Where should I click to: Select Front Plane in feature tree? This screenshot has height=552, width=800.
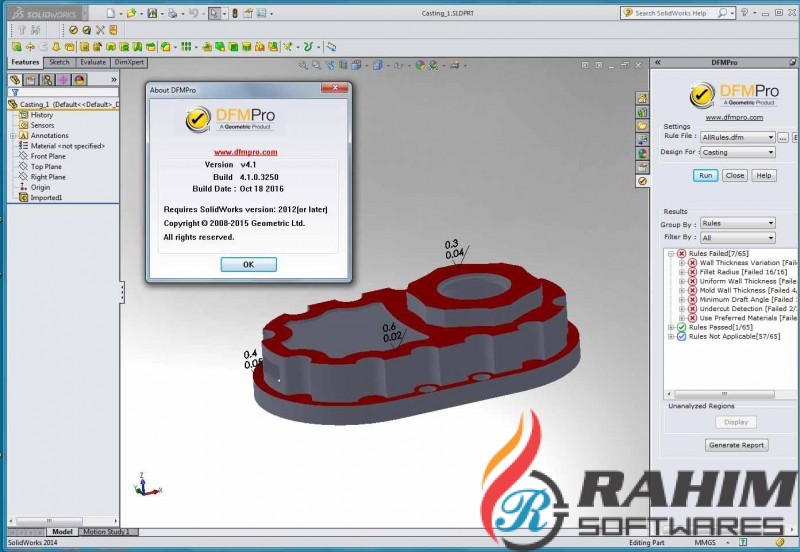48,157
